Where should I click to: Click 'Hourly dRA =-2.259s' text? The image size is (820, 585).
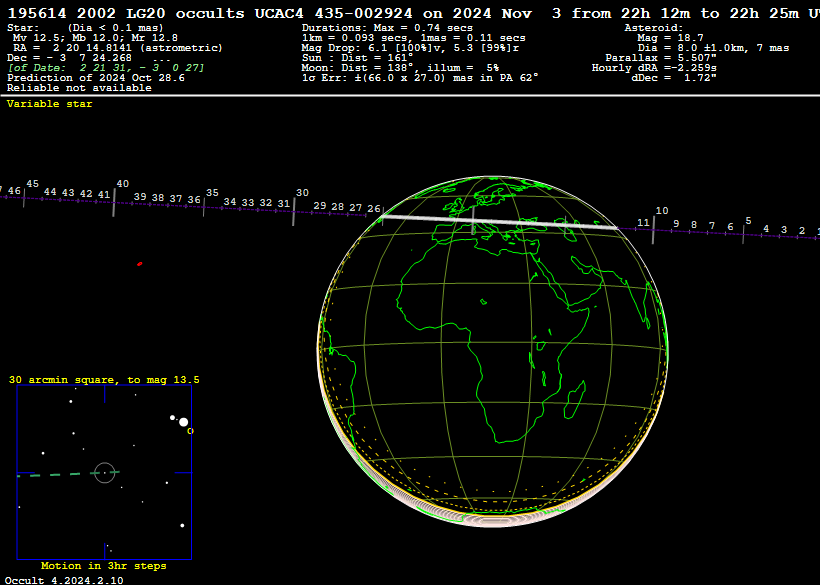pyautogui.click(x=654, y=67)
